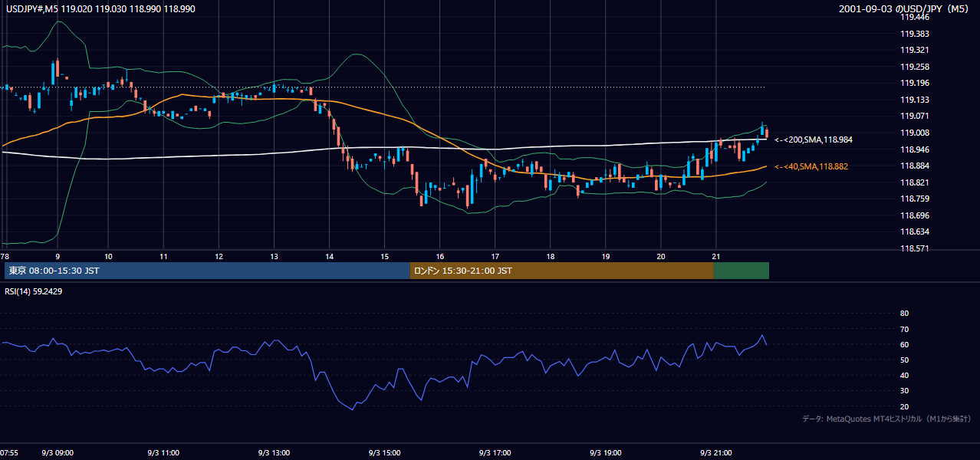The width and height of the screenshot is (980, 460).
Task: Click hour 10 on the chart time axis
Action: 108,256
